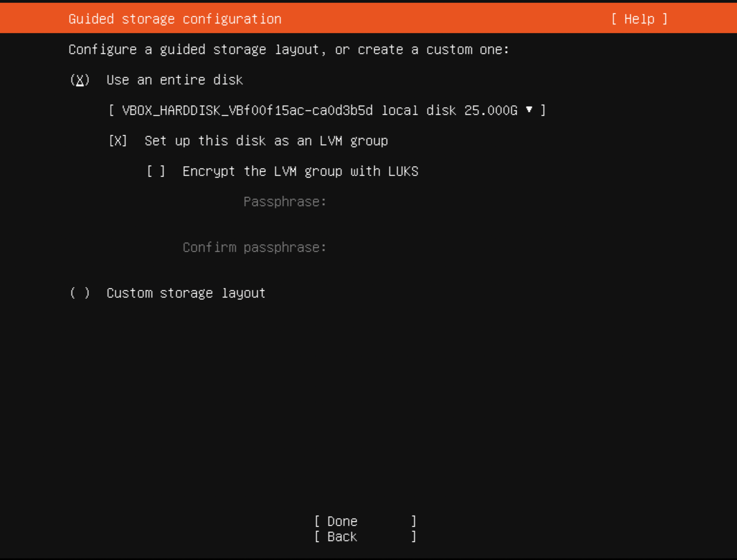Enable 'Encrypt the LVM group with LUKS' checkbox
Viewport: 737px width, 560px height.
(x=156, y=172)
